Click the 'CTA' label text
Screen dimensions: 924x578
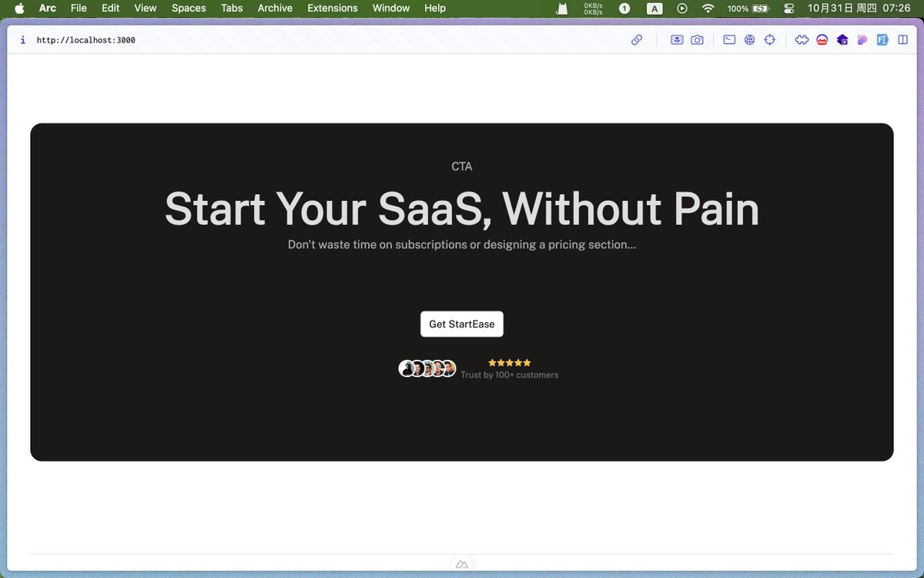(x=462, y=166)
